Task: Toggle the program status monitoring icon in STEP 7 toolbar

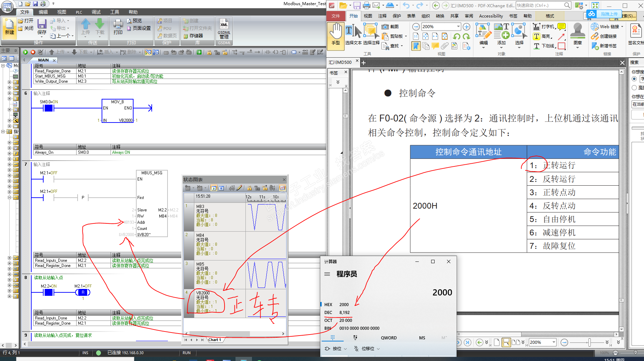Action: (148, 52)
